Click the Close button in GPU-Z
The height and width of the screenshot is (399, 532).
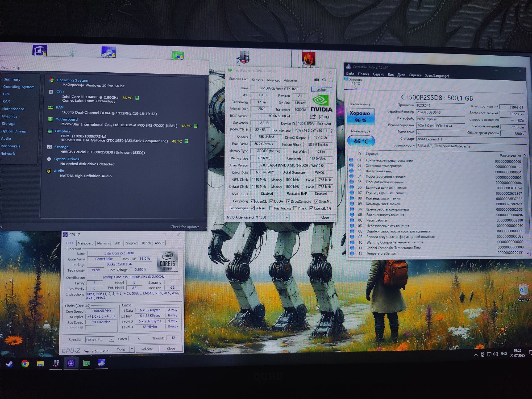pyautogui.click(x=325, y=217)
